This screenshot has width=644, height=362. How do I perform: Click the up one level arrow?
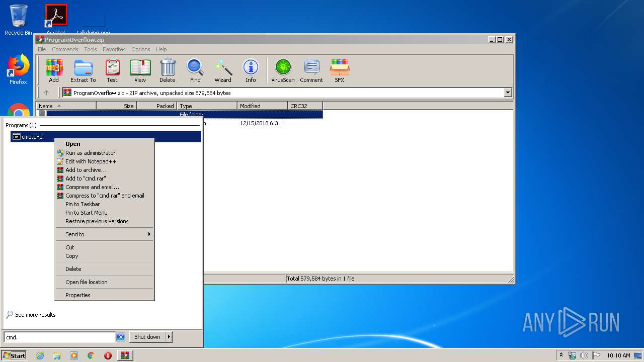tap(46, 93)
